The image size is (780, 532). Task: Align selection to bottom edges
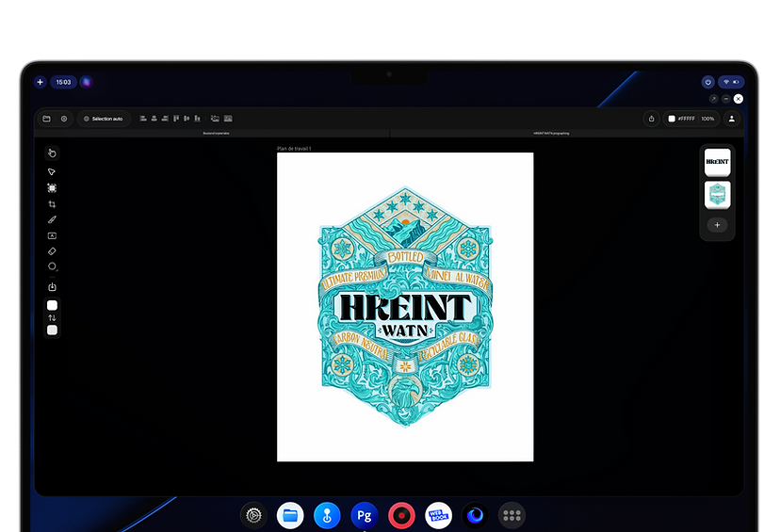[198, 119]
